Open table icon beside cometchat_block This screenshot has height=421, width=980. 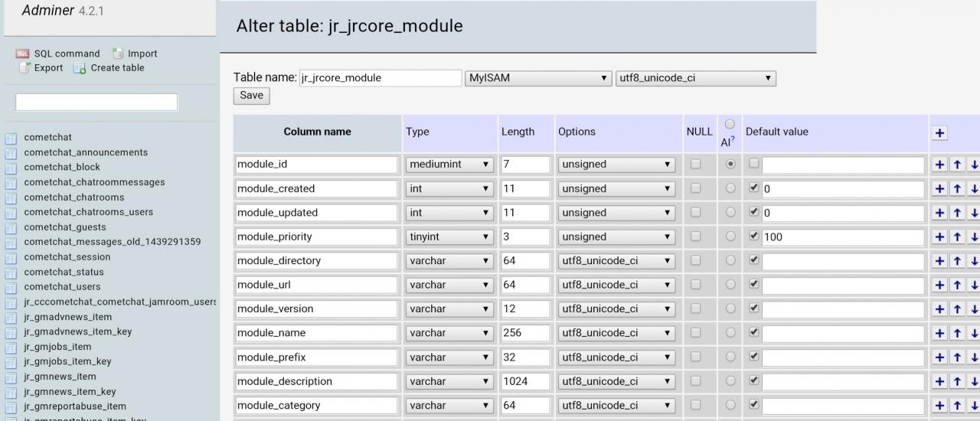(11, 168)
